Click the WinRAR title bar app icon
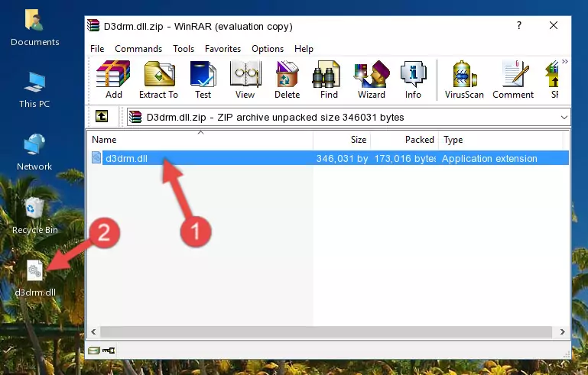Screen dimensions: 588x375 pos(93,25)
